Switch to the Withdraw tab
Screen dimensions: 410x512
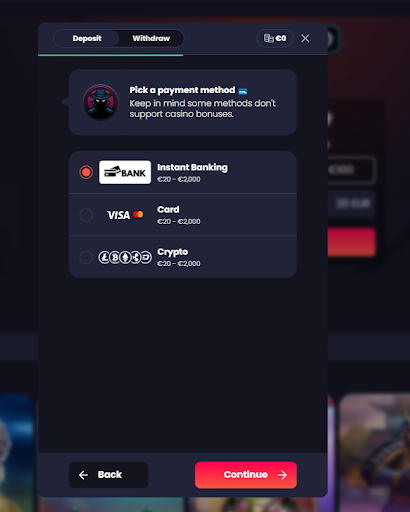coord(151,38)
